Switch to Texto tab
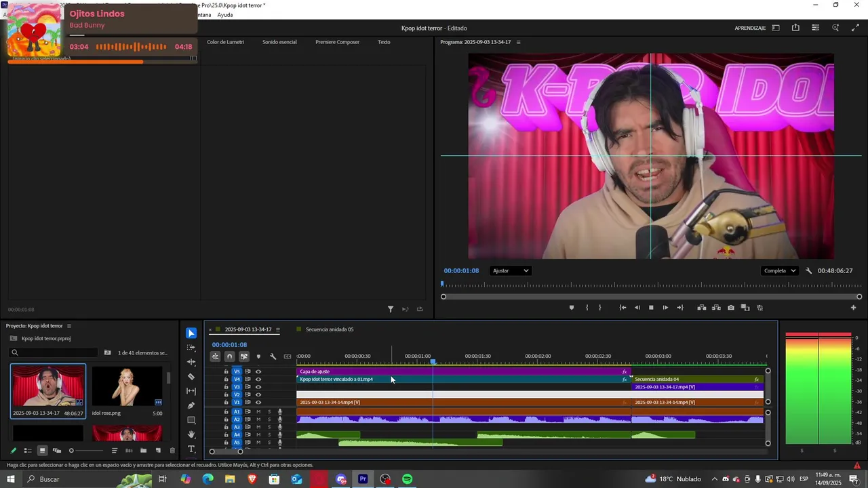This screenshot has width=868, height=488. (384, 42)
